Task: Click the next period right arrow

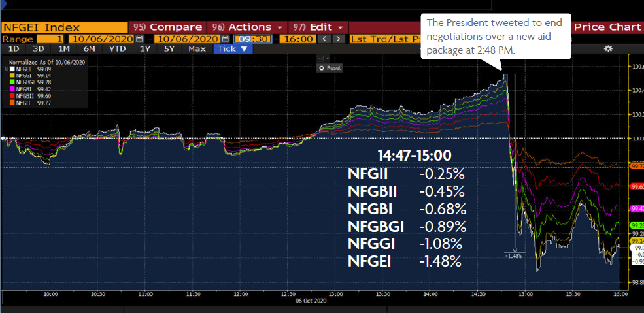Action: [x=338, y=39]
